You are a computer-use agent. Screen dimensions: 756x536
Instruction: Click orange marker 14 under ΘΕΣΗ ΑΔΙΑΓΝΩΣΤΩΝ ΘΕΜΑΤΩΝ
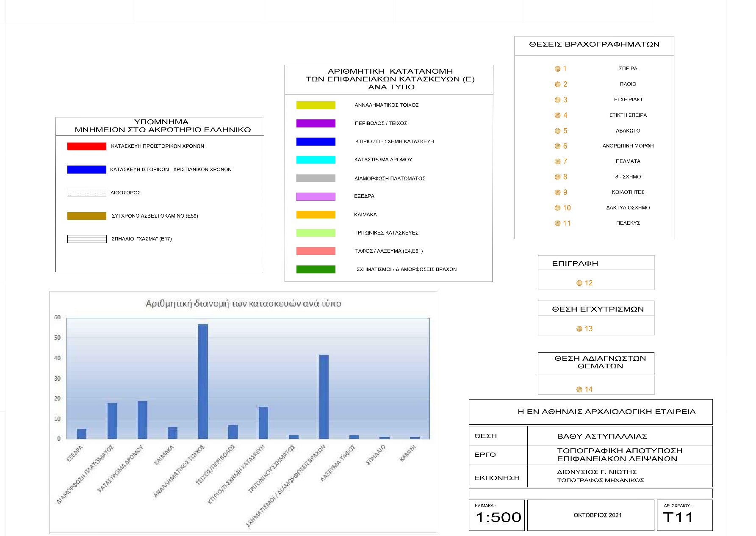[x=579, y=389]
